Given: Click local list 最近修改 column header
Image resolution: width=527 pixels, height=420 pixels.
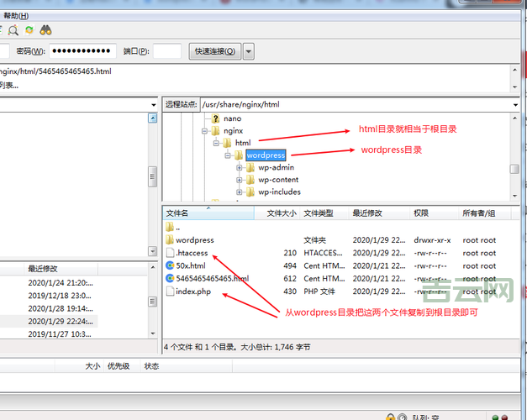Looking at the screenshot, I should point(61,269).
